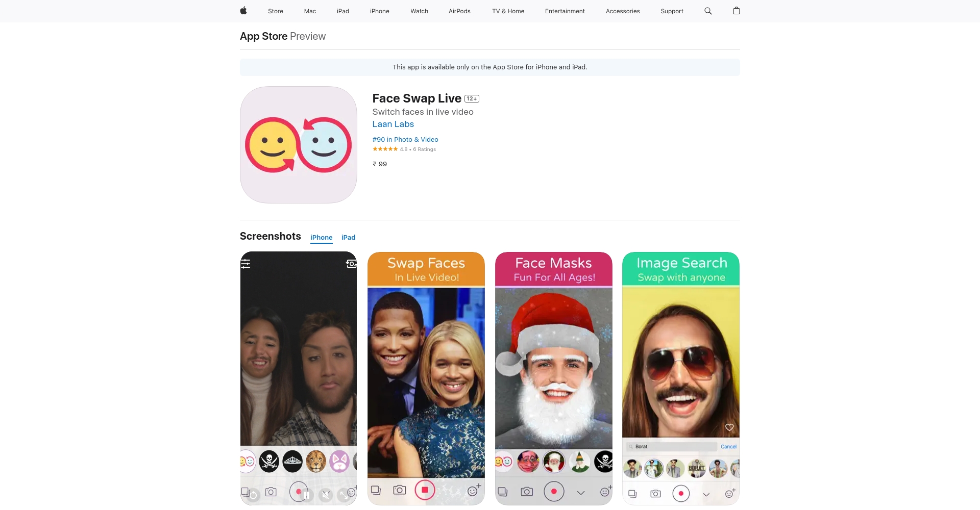
Task: Click the ₹ 99 price text
Action: click(380, 164)
